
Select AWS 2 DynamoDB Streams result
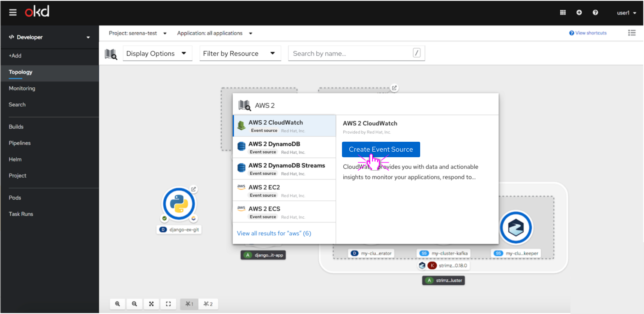pos(284,169)
